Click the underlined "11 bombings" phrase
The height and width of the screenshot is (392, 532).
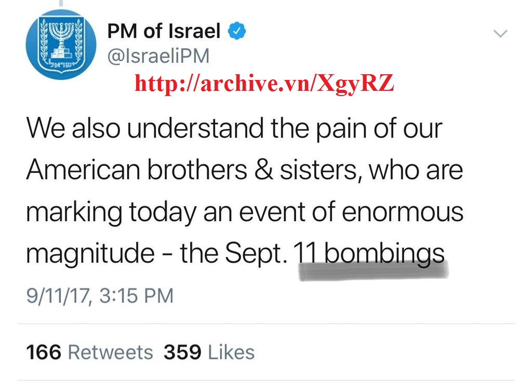(x=369, y=254)
